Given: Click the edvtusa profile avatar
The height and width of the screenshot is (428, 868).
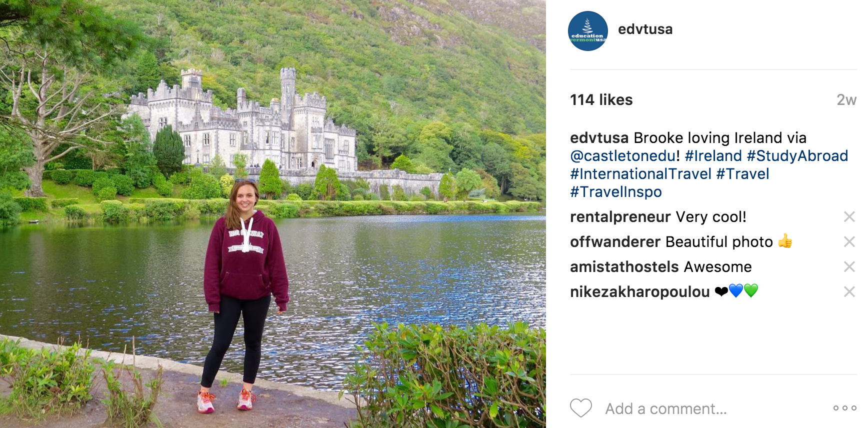Looking at the screenshot, I should (x=588, y=31).
